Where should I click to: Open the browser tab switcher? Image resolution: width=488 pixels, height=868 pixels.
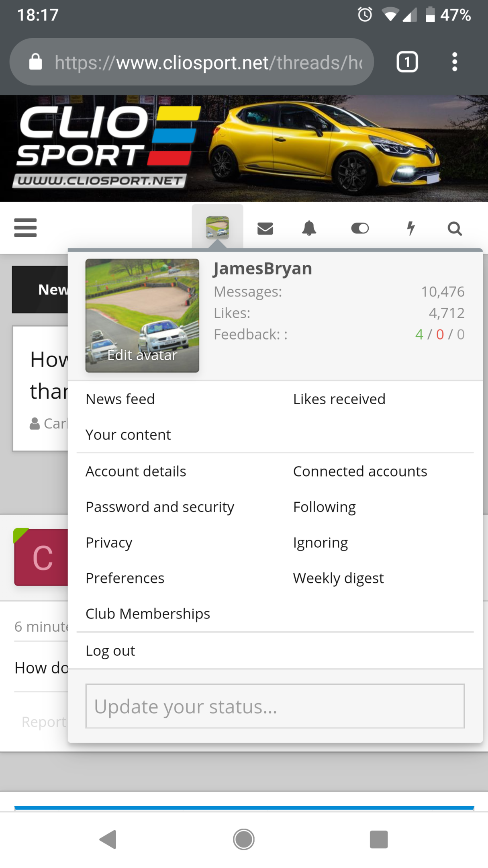click(x=407, y=62)
